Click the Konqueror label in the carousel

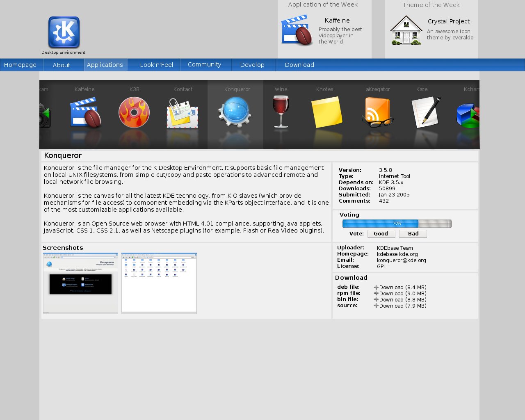pyautogui.click(x=237, y=89)
